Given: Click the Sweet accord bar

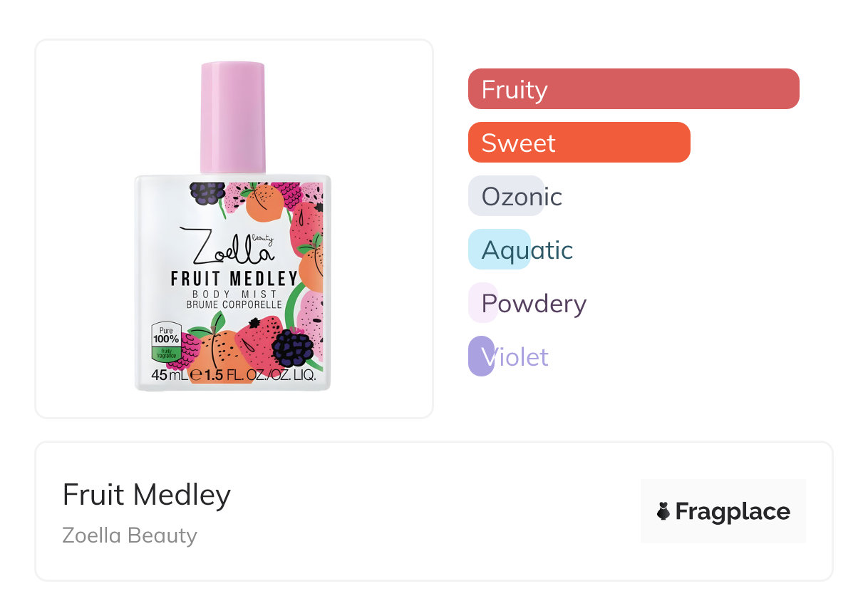Looking at the screenshot, I should (579, 143).
